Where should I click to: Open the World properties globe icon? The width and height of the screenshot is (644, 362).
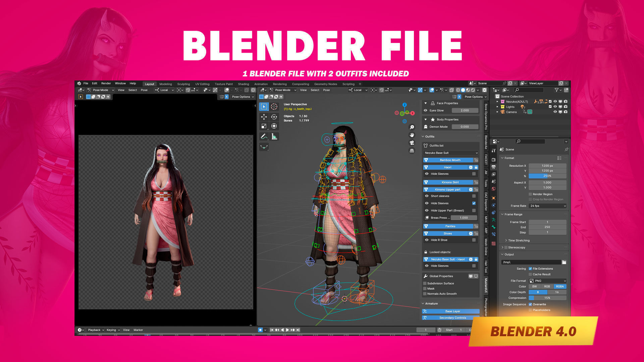tap(493, 189)
